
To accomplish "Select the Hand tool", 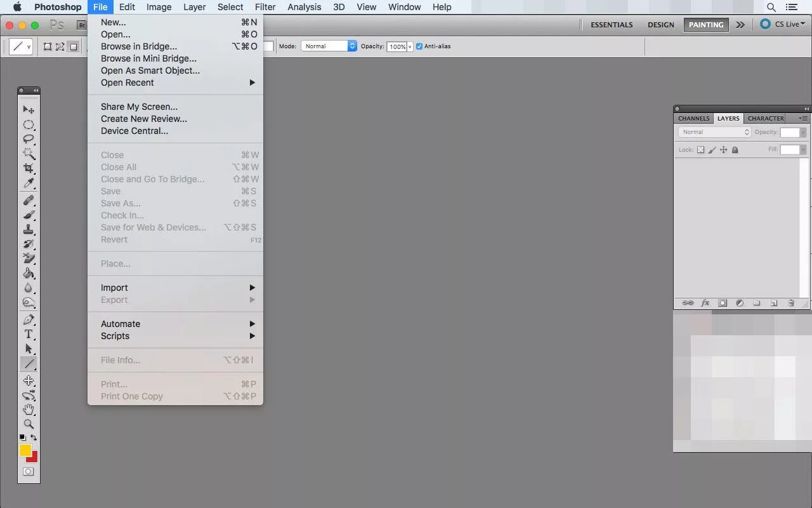I will point(29,410).
